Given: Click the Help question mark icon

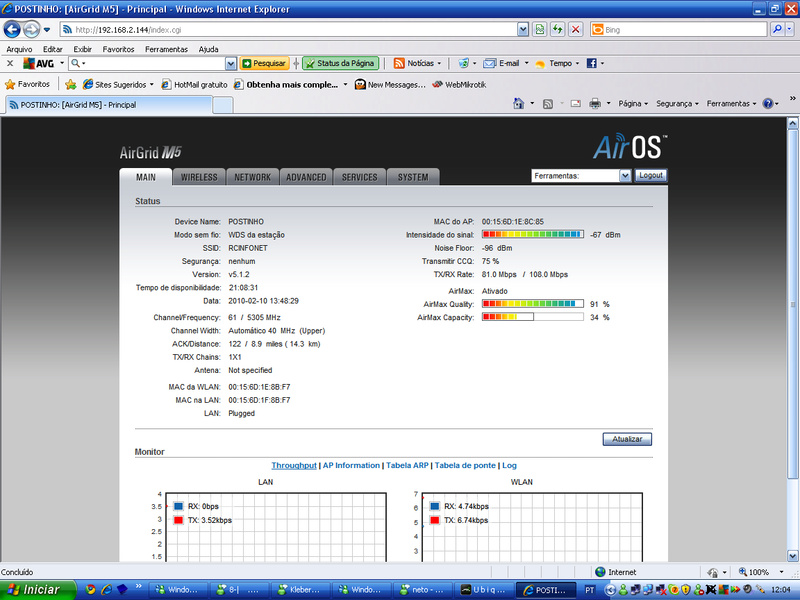Looking at the screenshot, I should pyautogui.click(x=768, y=104).
